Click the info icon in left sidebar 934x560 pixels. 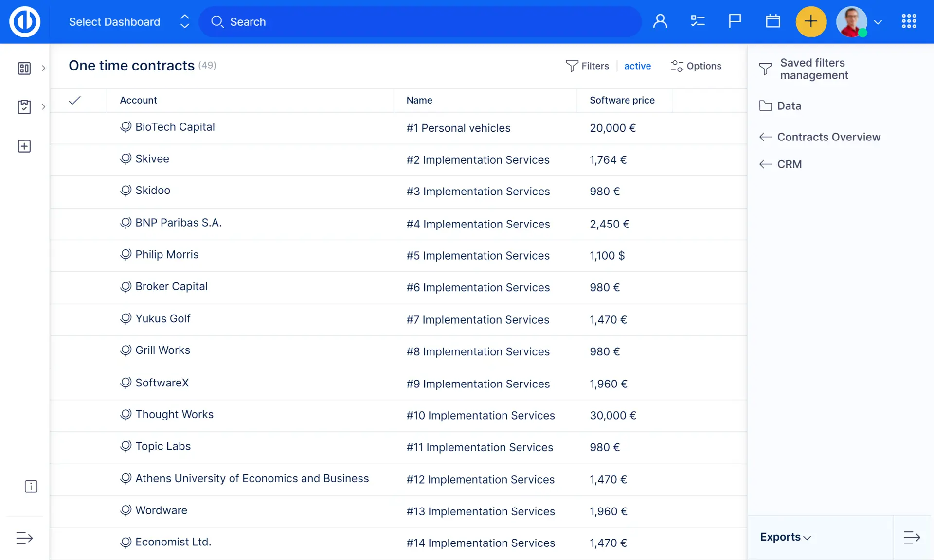click(31, 487)
